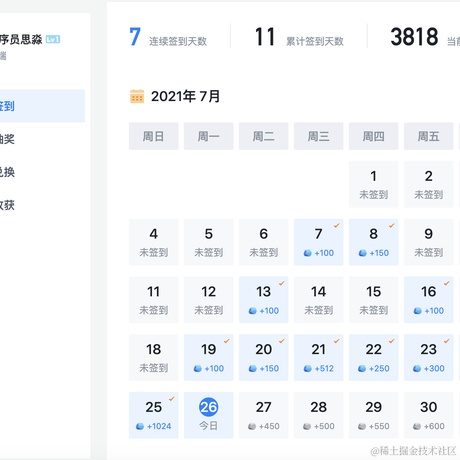
Task: Select signed-in day 16 cell
Action: 429,300
